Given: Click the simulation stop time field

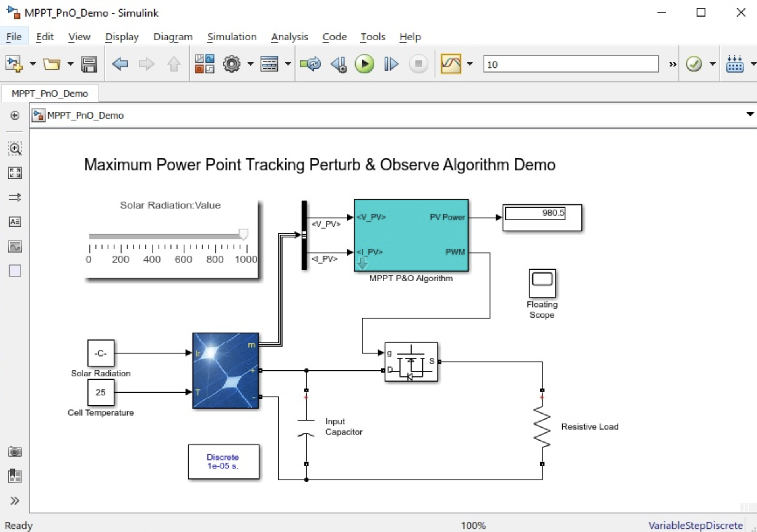Looking at the screenshot, I should [x=571, y=64].
